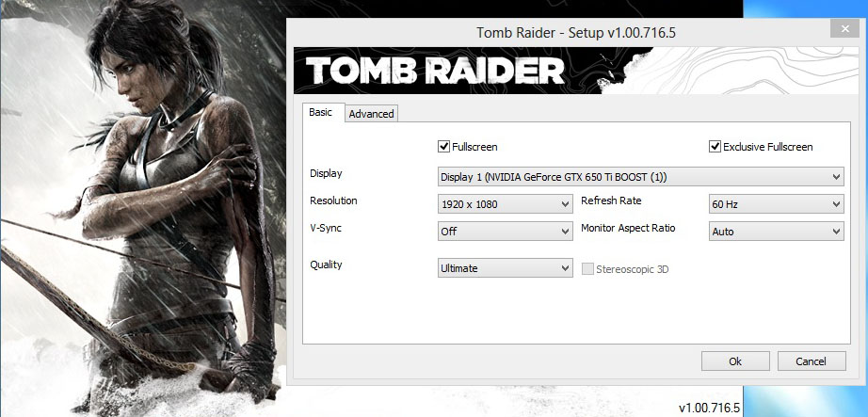The width and height of the screenshot is (868, 417).
Task: Uncheck the Fullscreen checkbox
Action: pos(442,147)
